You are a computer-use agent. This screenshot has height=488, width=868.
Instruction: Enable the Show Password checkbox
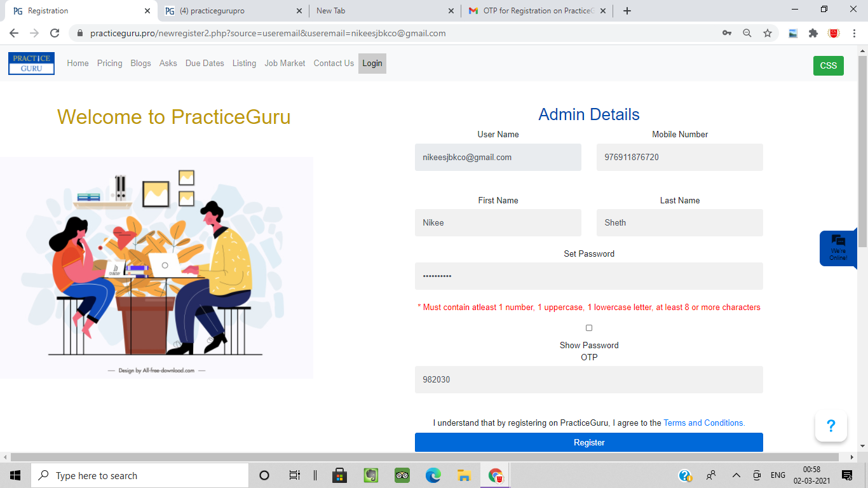point(589,328)
